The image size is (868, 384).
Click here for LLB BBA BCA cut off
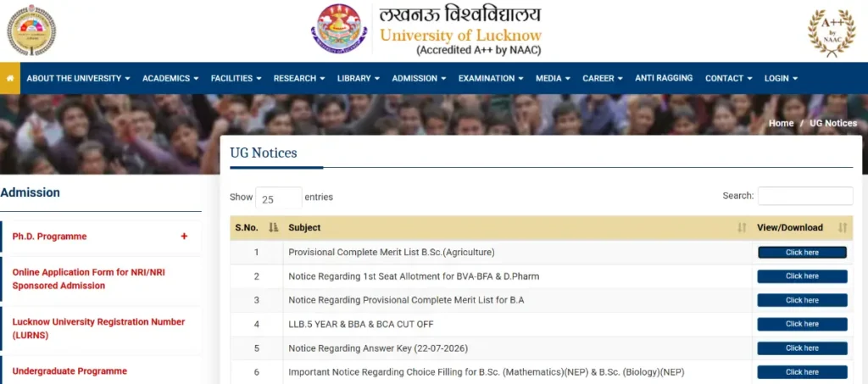tap(802, 325)
